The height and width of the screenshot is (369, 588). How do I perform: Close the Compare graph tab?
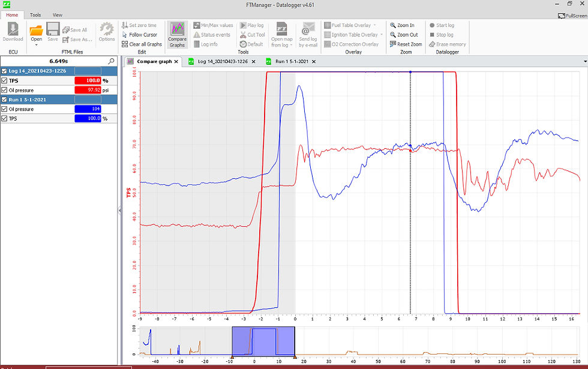[176, 61]
